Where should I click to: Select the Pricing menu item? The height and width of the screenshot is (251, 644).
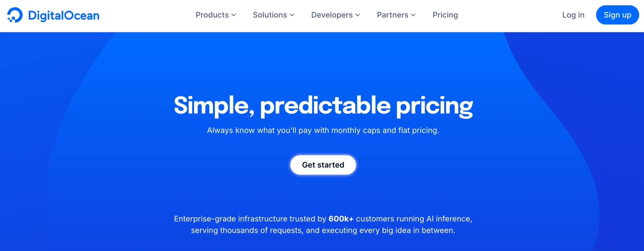pyautogui.click(x=445, y=15)
